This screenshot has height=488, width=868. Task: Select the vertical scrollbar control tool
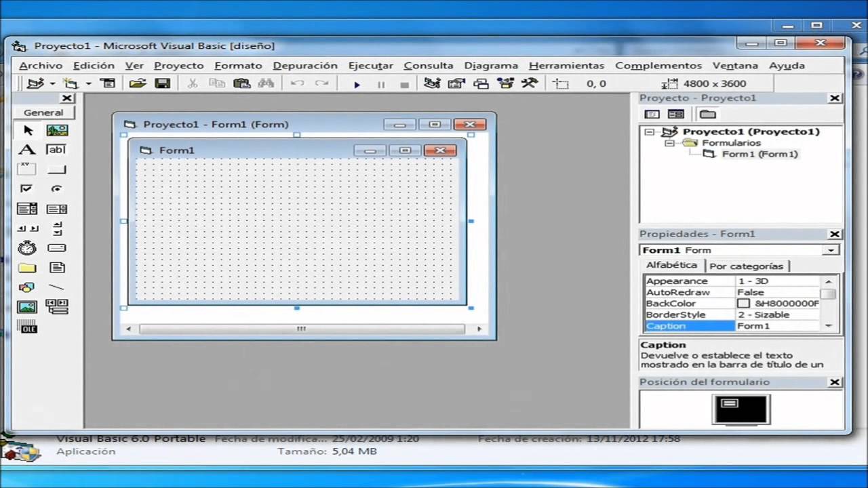pyautogui.click(x=57, y=228)
